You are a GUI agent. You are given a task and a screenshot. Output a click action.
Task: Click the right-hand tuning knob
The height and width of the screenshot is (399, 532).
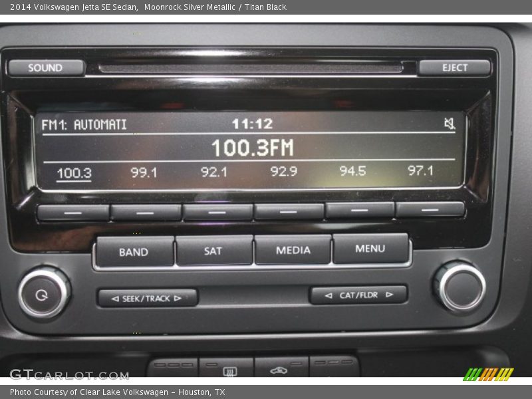[461, 287]
